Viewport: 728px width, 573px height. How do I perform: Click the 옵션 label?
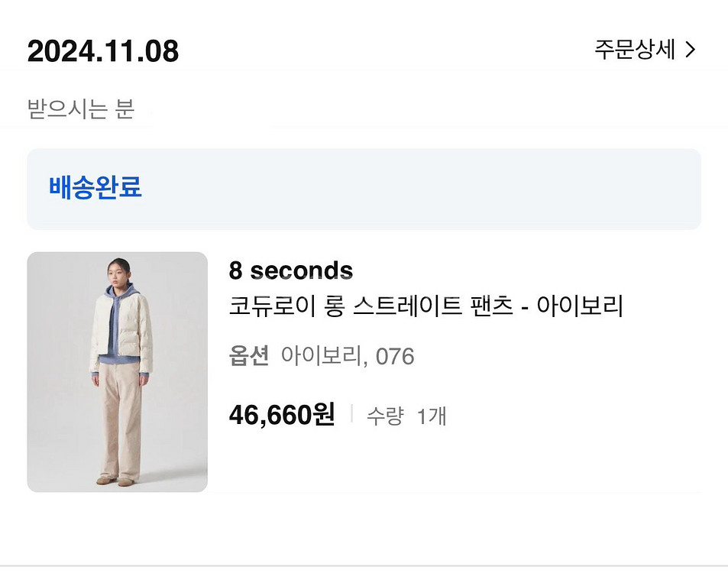[249, 356]
